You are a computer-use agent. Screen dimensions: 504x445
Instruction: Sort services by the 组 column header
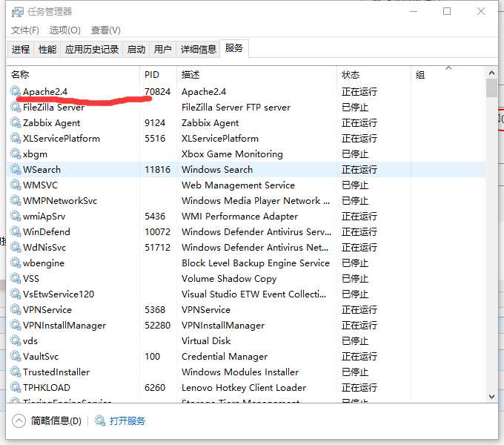(x=448, y=75)
